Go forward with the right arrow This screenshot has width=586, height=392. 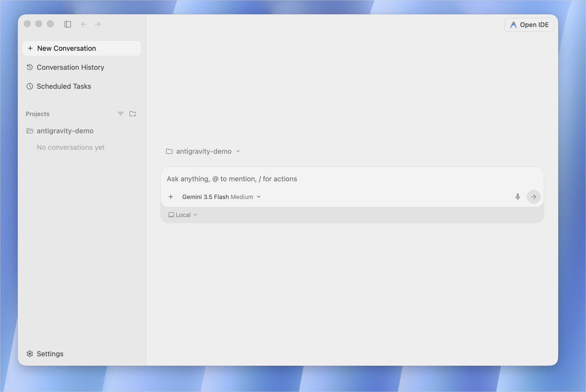[98, 24]
